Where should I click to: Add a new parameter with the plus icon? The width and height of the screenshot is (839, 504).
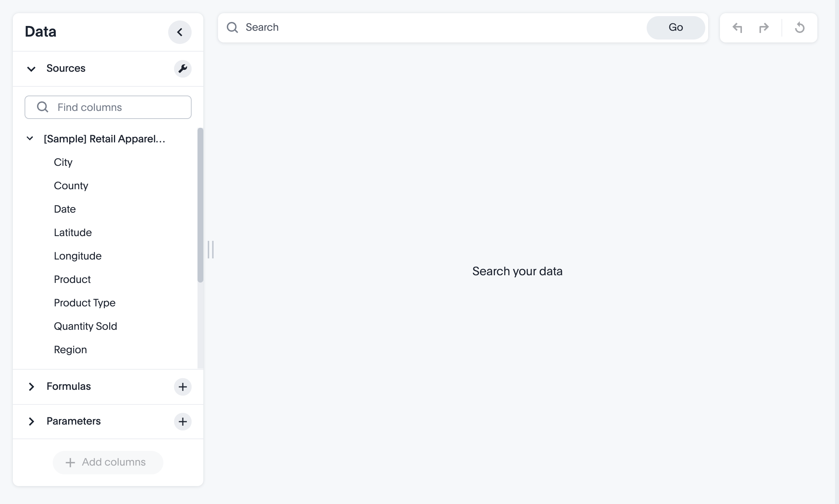183,422
